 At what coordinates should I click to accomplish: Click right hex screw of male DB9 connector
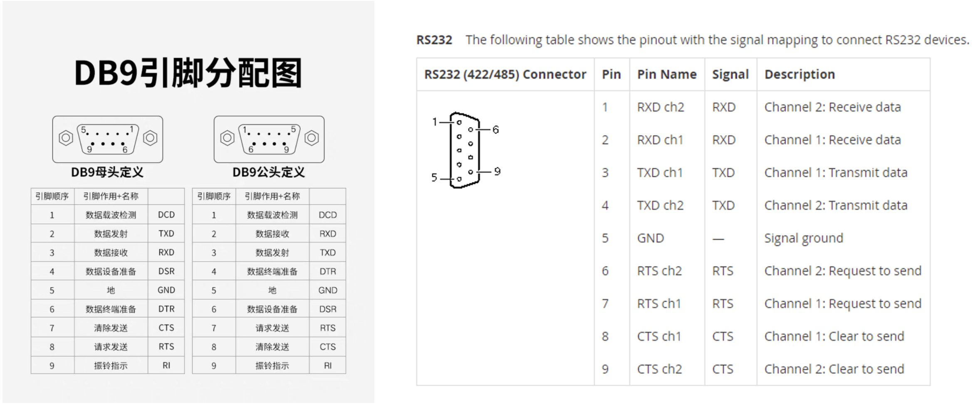[312, 138]
